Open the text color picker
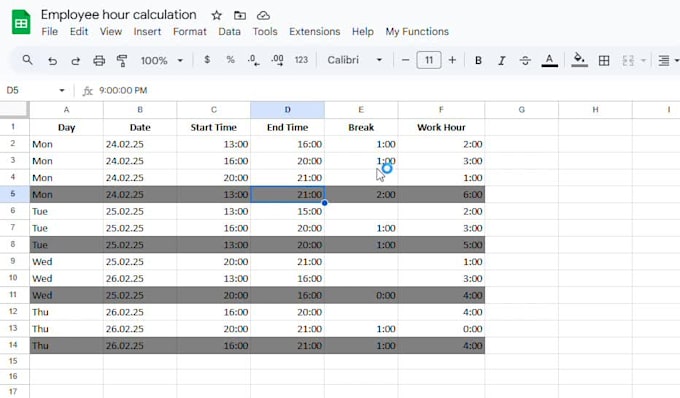 [x=549, y=60]
